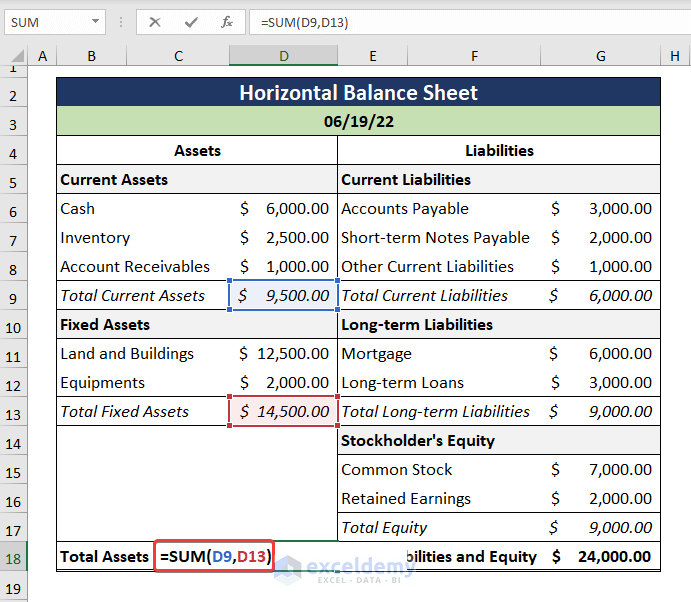Select column A header

coord(42,56)
